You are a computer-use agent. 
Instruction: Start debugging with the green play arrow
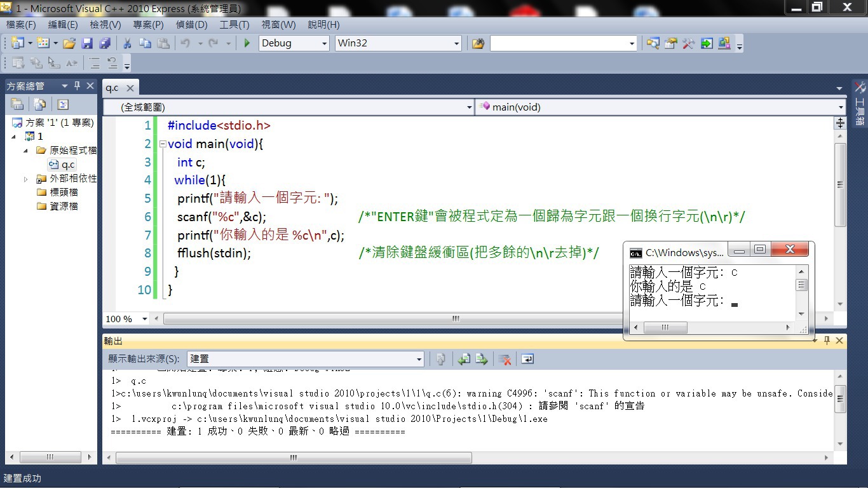click(247, 43)
